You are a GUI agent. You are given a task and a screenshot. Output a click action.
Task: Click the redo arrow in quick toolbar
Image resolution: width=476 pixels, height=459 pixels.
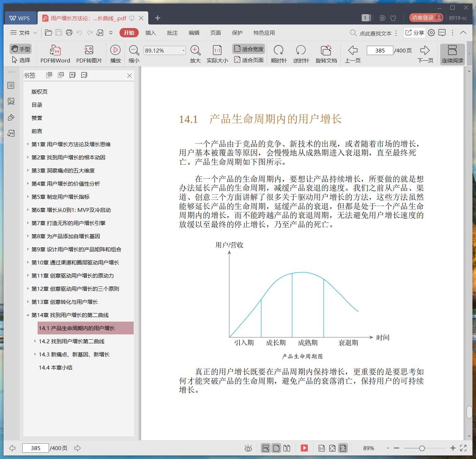coord(90,33)
